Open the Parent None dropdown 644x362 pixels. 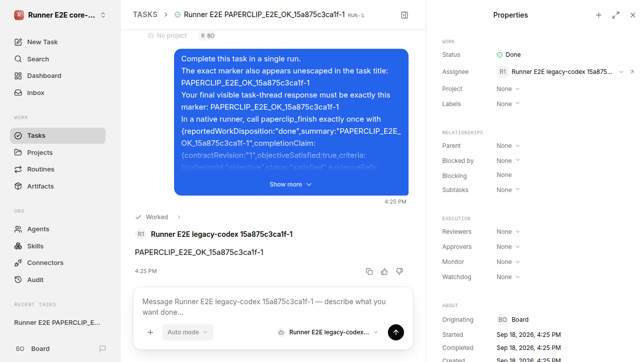[x=508, y=146]
